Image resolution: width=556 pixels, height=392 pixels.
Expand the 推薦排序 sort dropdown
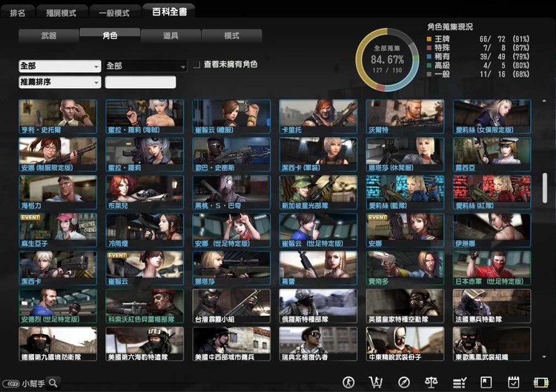coord(59,82)
